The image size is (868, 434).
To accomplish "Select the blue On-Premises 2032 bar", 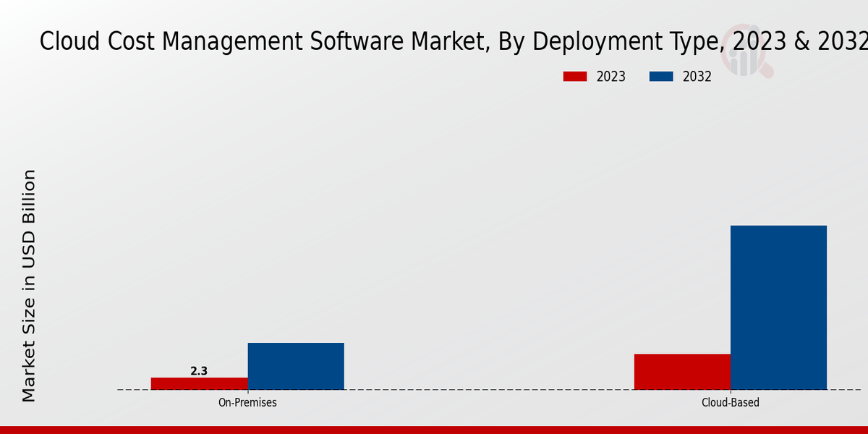I will [296, 366].
